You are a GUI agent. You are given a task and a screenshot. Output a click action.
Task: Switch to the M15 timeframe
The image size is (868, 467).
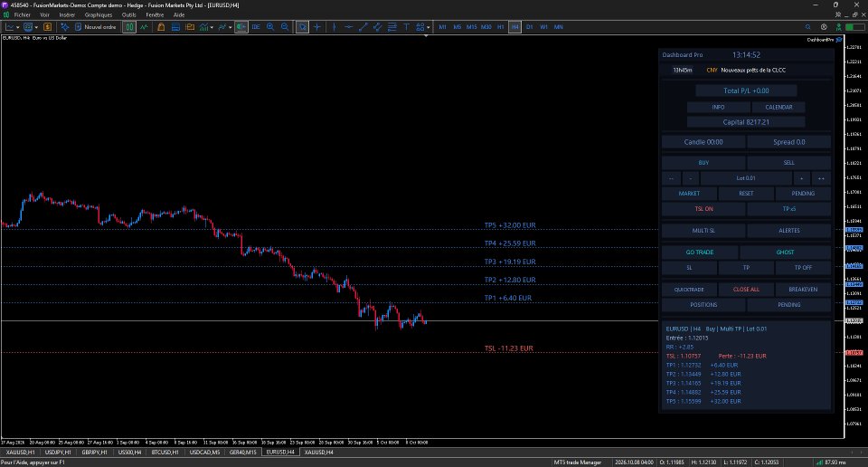pyautogui.click(x=472, y=26)
